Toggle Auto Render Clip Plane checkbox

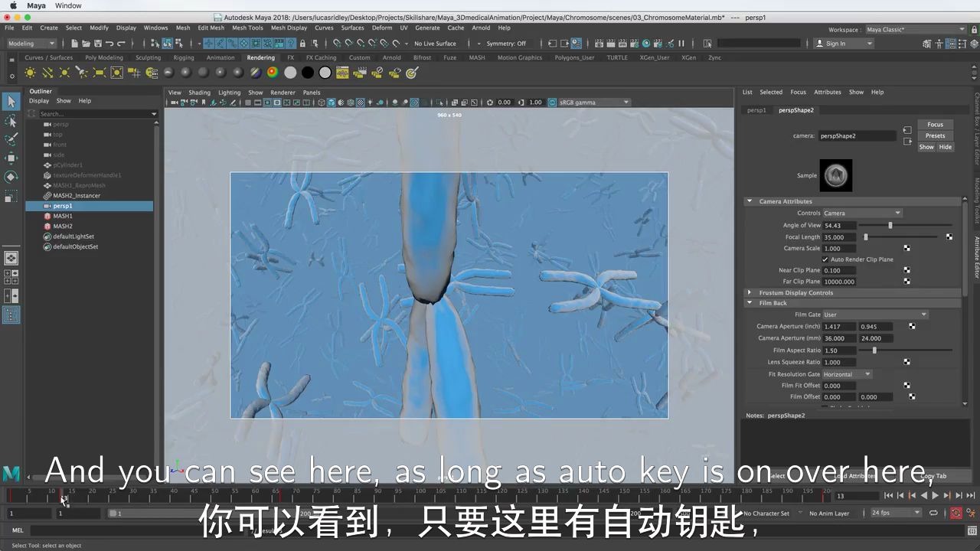coord(825,259)
